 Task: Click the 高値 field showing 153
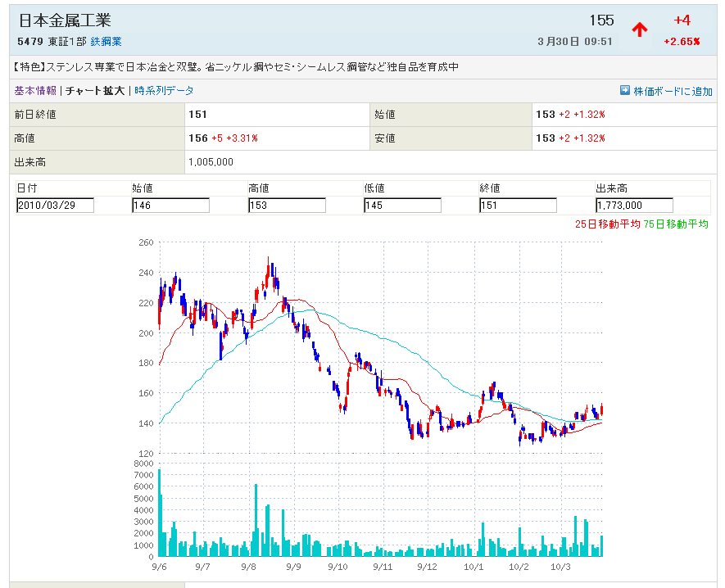[287, 206]
